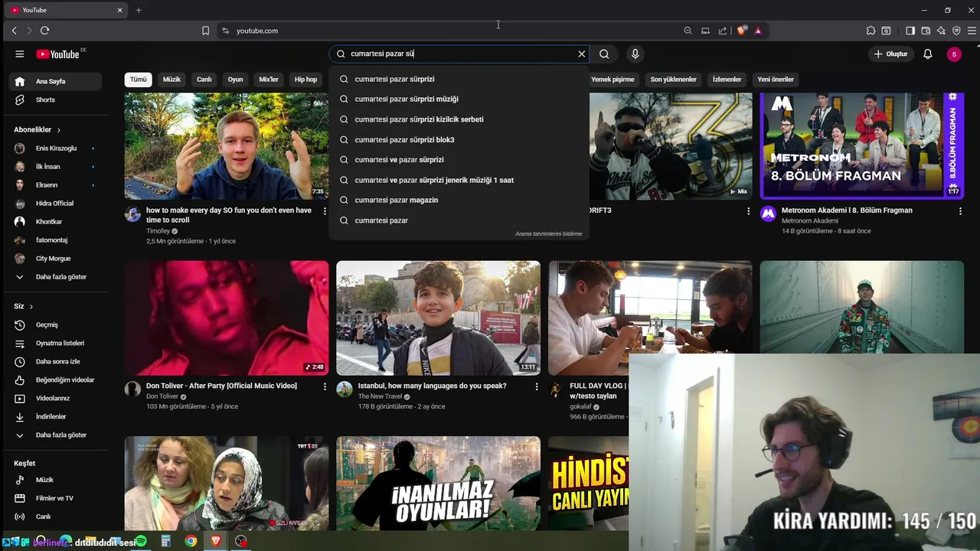Open Beğendiğim videolar liked videos
Viewport: 980px width, 551px height.
pyautogui.click(x=55, y=380)
